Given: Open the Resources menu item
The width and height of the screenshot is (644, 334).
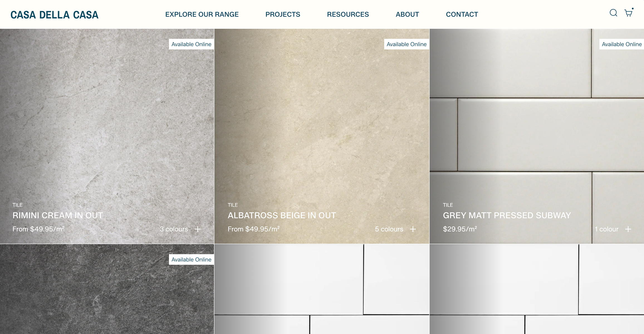Looking at the screenshot, I should [x=348, y=14].
